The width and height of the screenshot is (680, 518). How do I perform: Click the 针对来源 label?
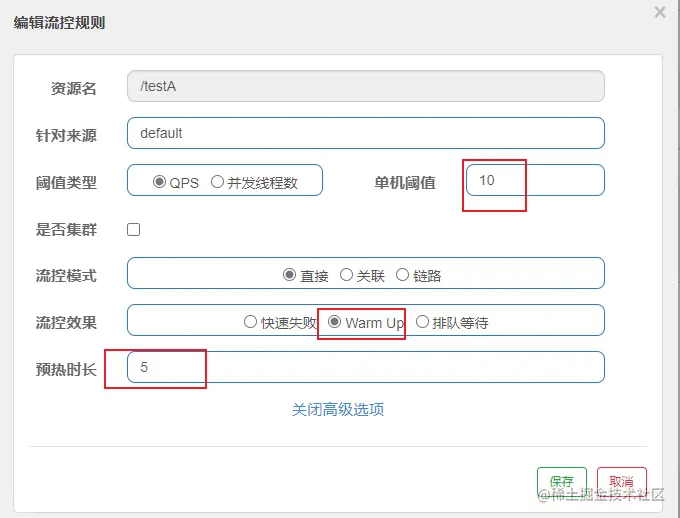pyautogui.click(x=66, y=136)
